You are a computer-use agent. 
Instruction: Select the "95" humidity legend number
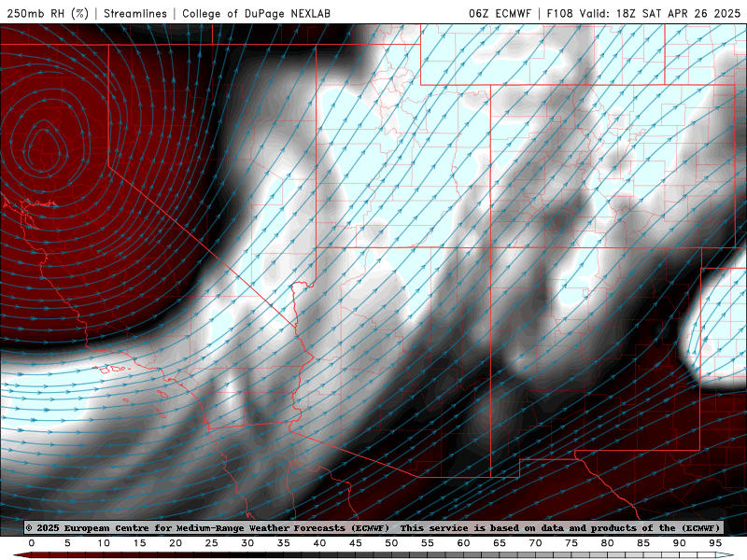pos(715,543)
